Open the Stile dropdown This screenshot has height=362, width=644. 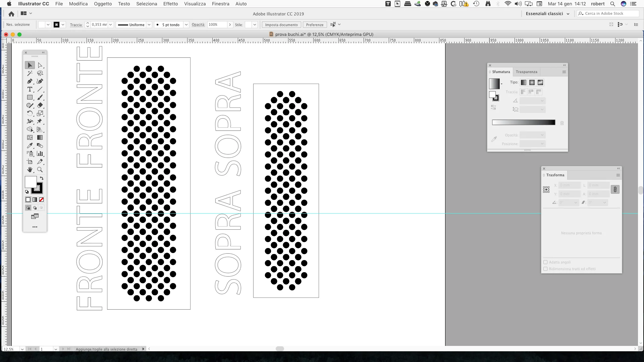coord(255,24)
